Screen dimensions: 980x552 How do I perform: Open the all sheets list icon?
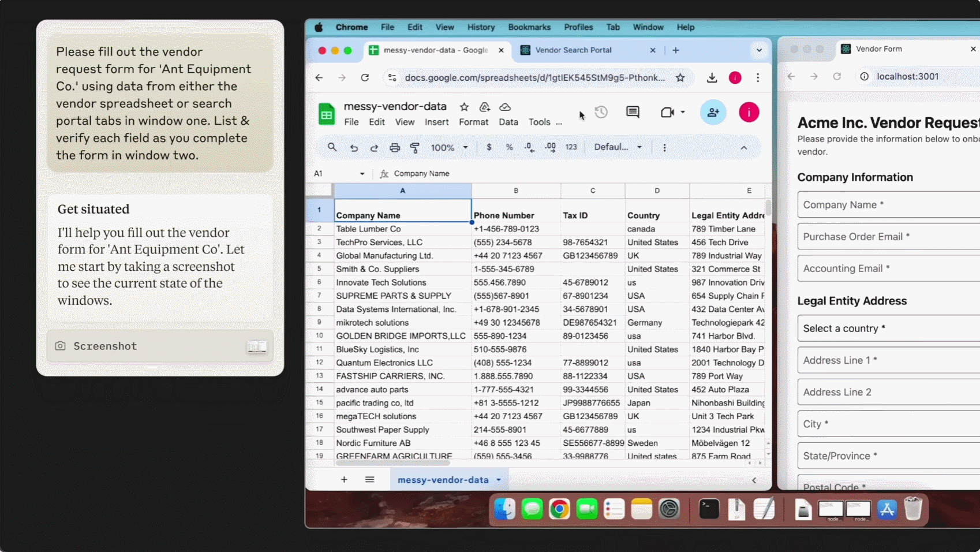point(369,480)
